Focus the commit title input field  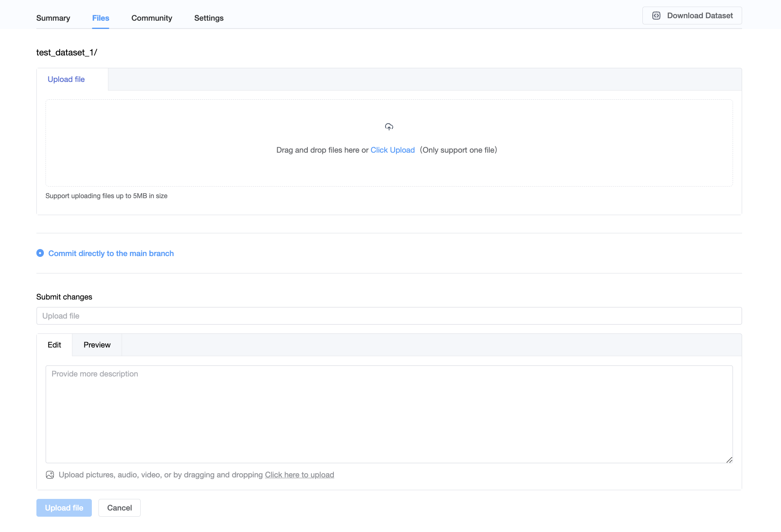(x=389, y=316)
